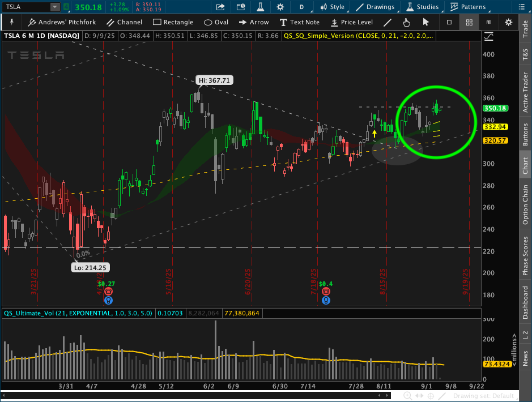The height and width of the screenshot is (402, 532).
Task: Click the crosshair icon at bottom
Action: tap(431, 396)
